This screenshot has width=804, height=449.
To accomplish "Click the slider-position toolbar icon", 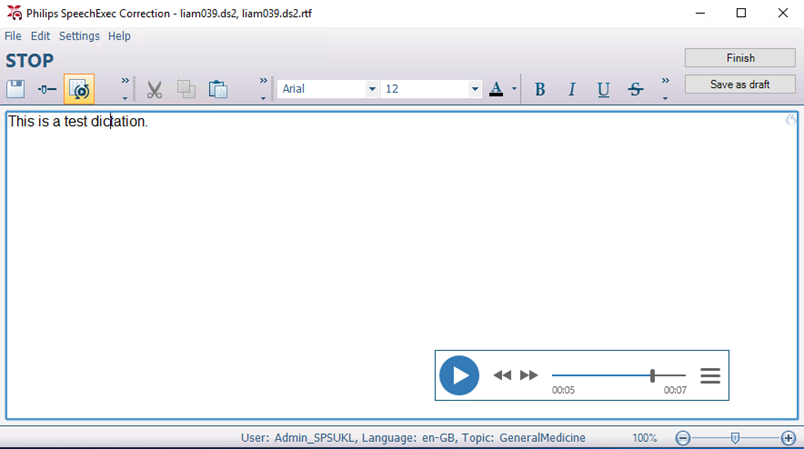I will coord(47,89).
